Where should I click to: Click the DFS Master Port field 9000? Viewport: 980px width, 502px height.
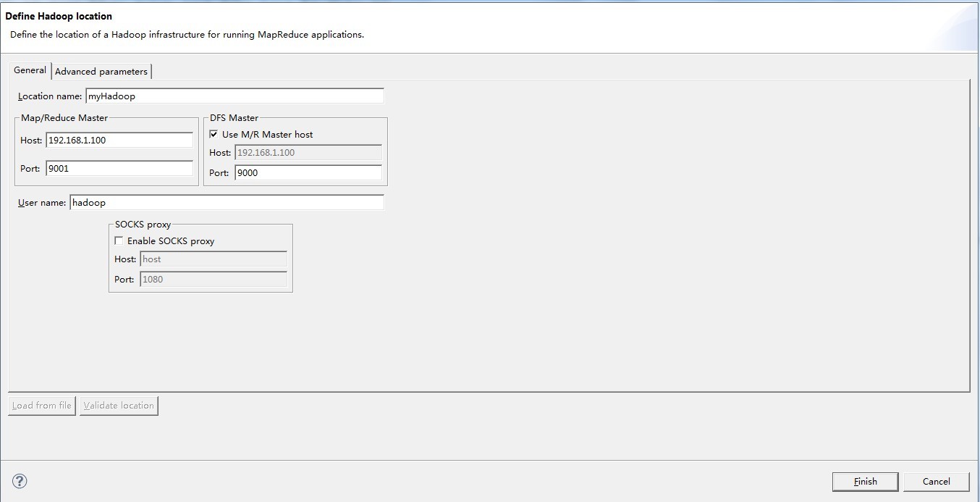pos(308,172)
